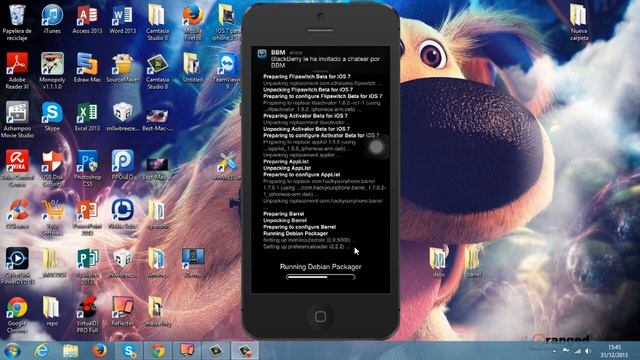Select the Reflector desktop shortcut
640x360 pixels.
tap(122, 312)
